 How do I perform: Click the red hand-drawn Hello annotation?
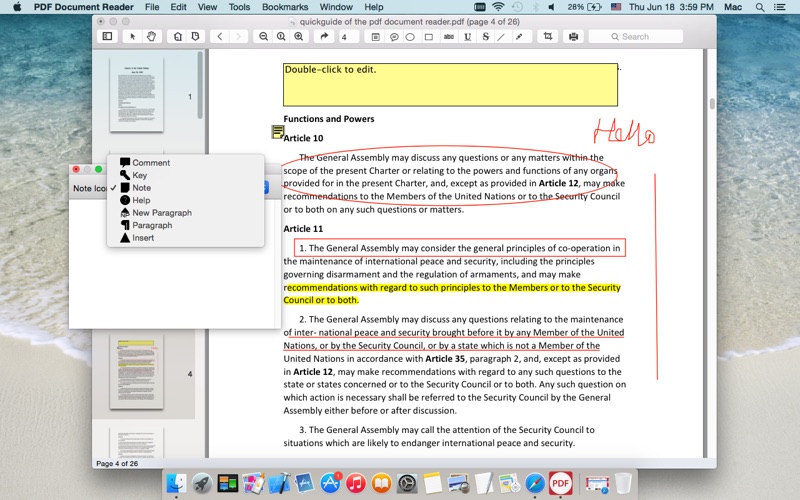click(x=623, y=132)
